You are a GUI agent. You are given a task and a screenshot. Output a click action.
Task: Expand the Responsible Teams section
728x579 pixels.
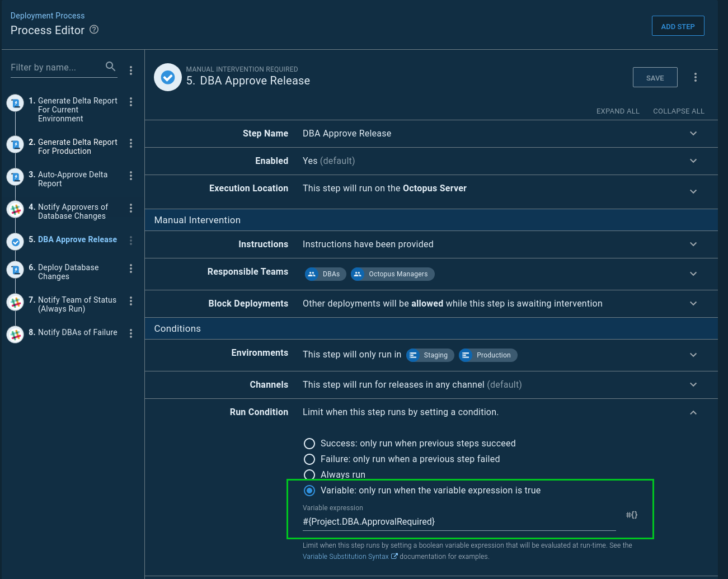693,274
